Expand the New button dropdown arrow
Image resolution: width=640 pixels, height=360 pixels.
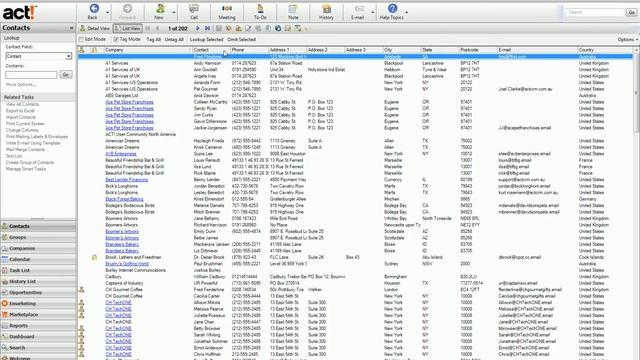coord(174,13)
